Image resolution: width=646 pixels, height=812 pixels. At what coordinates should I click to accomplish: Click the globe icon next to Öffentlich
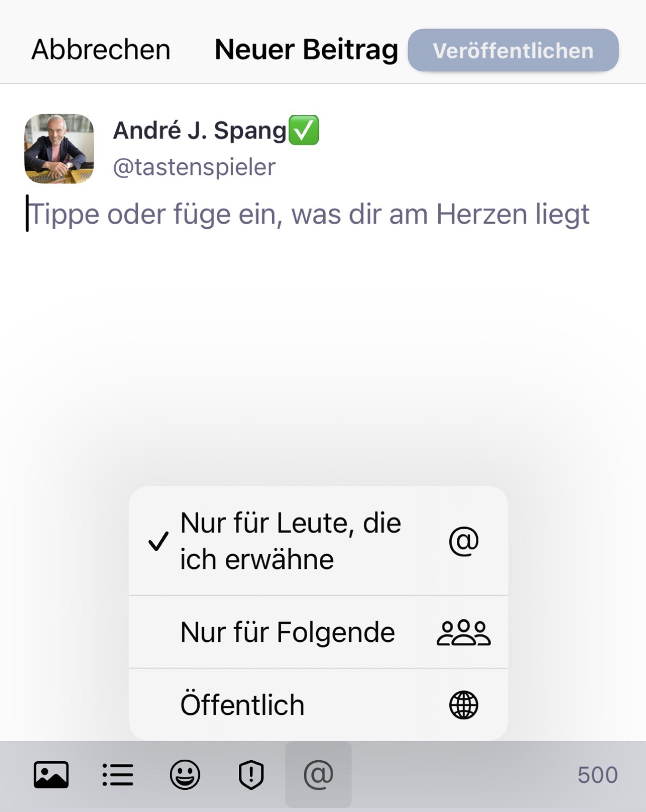[464, 705]
